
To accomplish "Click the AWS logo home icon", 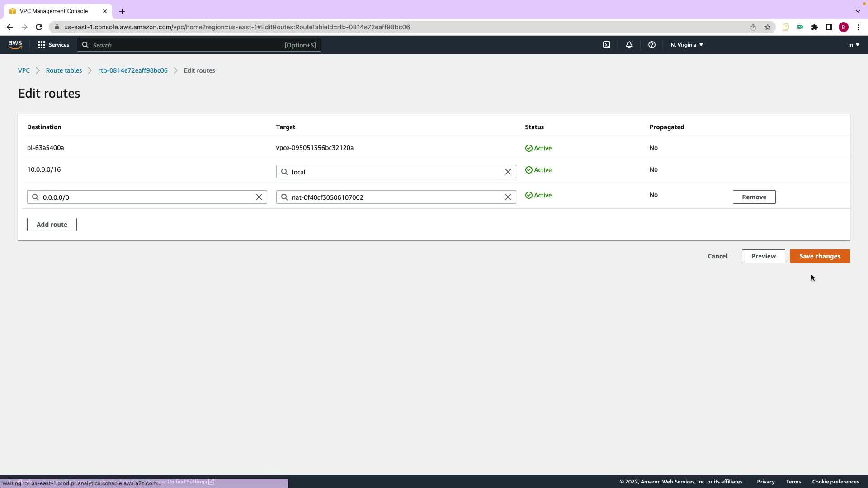I will coord(15,44).
